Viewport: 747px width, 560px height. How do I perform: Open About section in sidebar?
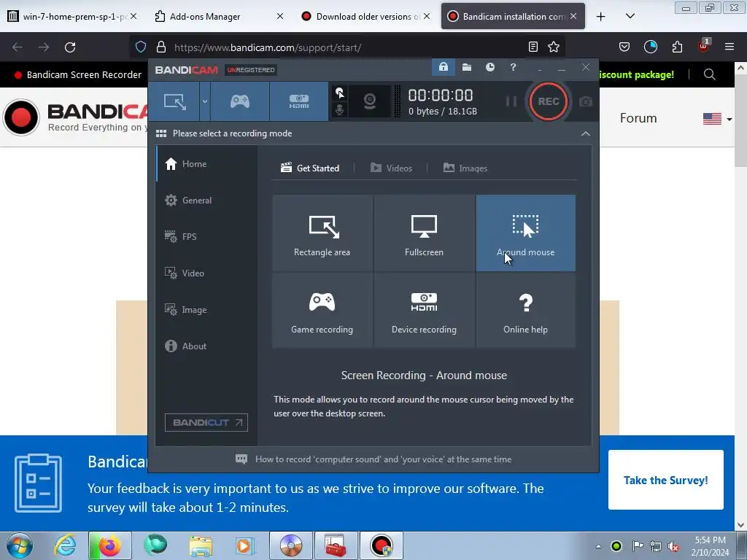pos(206,346)
